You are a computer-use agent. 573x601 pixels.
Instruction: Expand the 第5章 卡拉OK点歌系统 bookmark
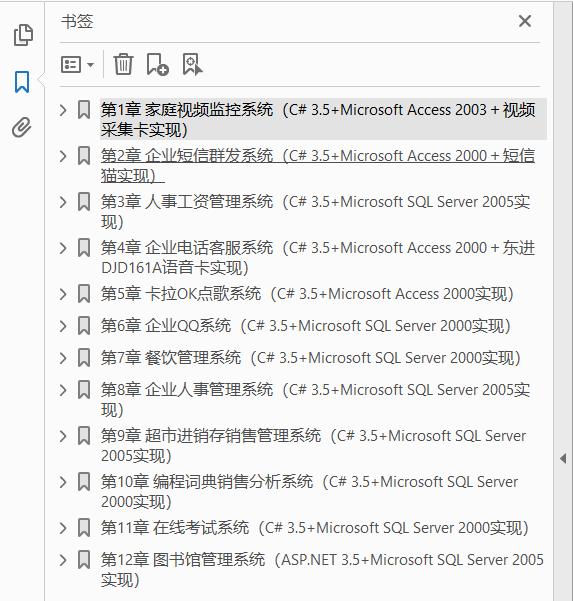coord(63,294)
